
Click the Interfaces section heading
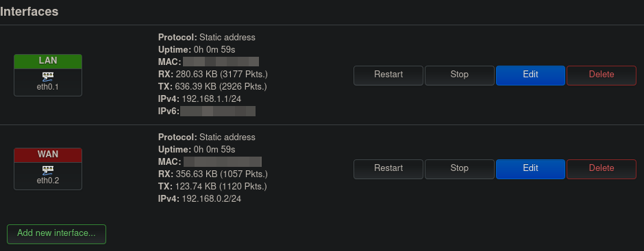click(x=29, y=12)
